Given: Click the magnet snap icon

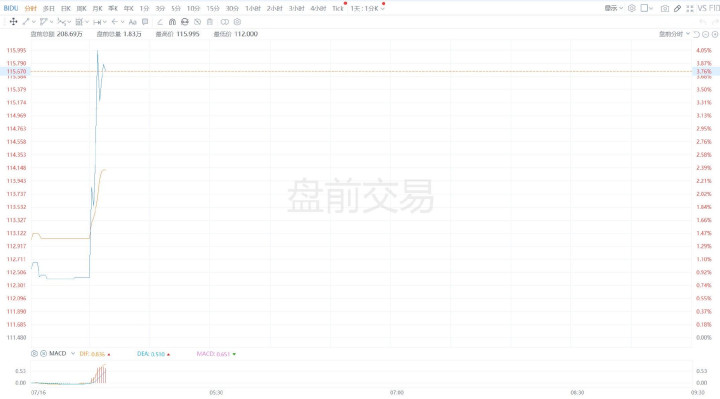Looking at the screenshot, I should click(x=172, y=22).
